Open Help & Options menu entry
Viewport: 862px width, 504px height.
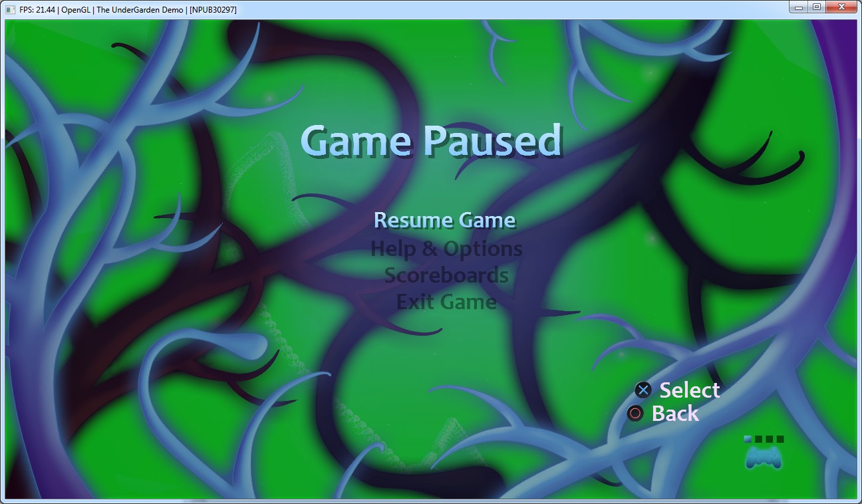446,249
